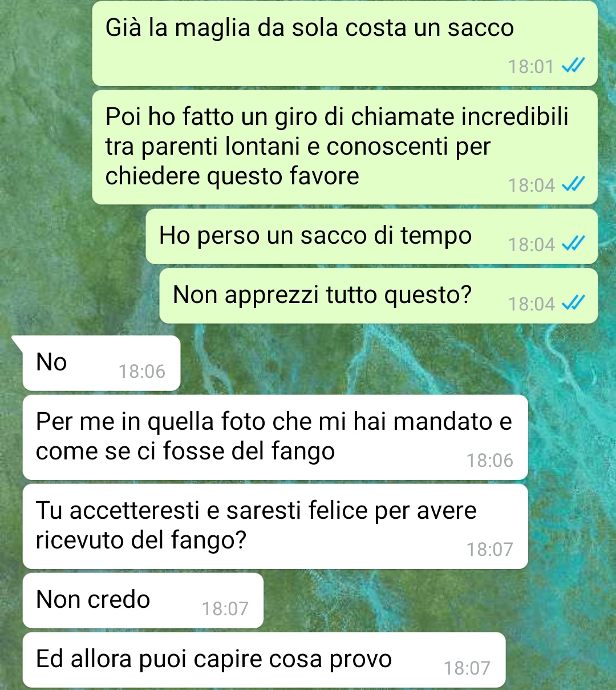Select the 'Poi ho fatto un giro di chiamate' message
This screenshot has width=616, height=690.
click(345, 147)
